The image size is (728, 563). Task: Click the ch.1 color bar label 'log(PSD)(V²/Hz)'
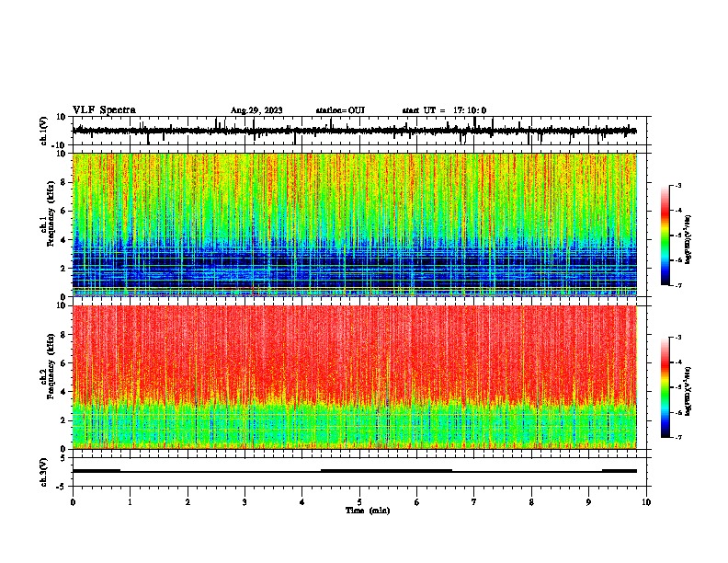coord(688,240)
